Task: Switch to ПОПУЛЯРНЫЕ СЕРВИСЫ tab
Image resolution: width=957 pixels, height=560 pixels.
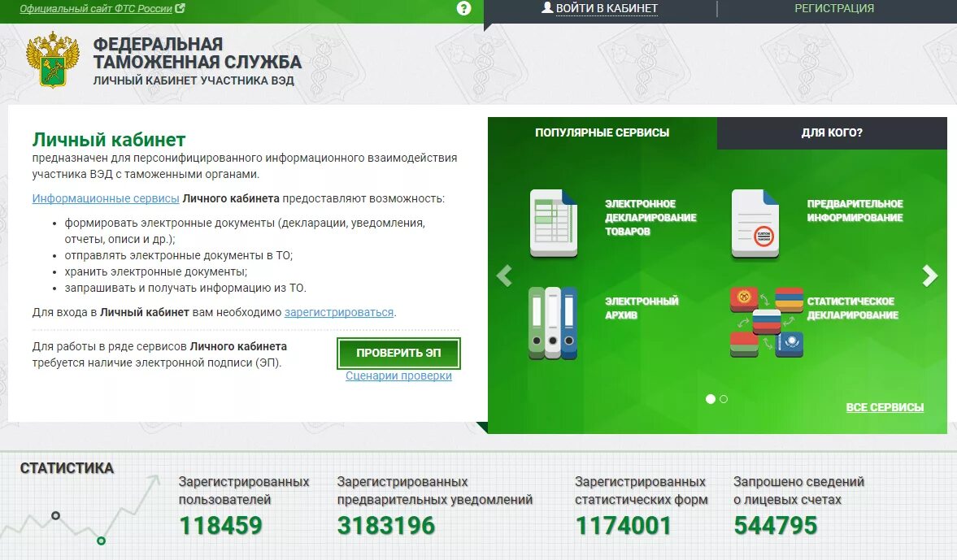Action: 602,132
